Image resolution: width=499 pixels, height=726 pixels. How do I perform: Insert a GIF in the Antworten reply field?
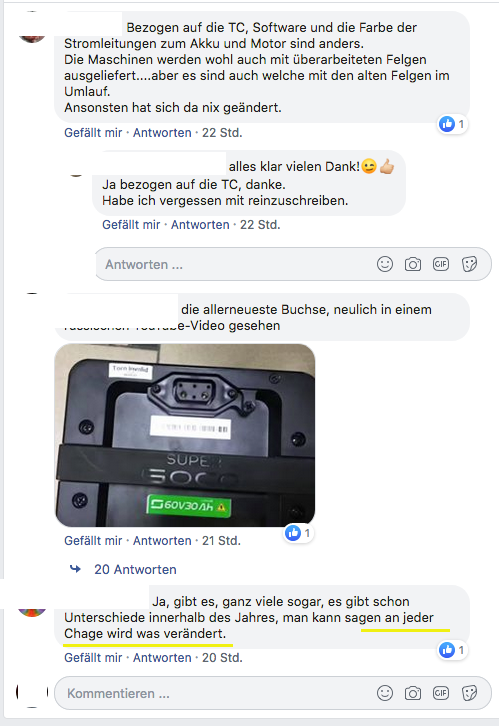point(441,264)
